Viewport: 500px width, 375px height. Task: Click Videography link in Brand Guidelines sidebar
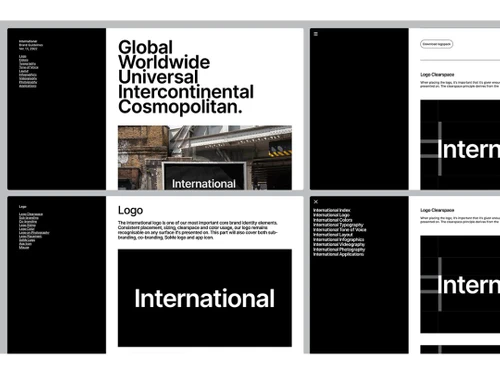[28, 78]
